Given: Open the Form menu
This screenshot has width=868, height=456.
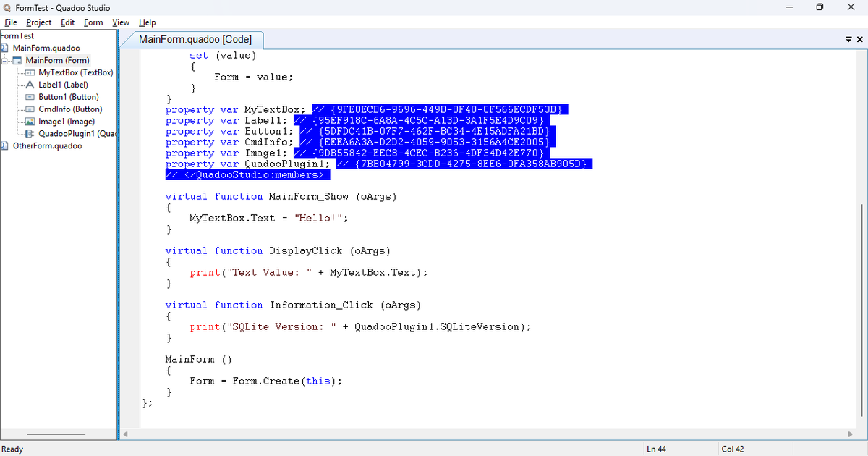Looking at the screenshot, I should coord(93,22).
